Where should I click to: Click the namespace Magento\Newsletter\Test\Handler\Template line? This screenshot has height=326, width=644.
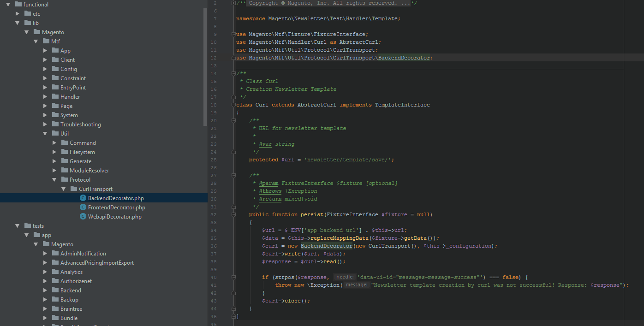pos(318,19)
